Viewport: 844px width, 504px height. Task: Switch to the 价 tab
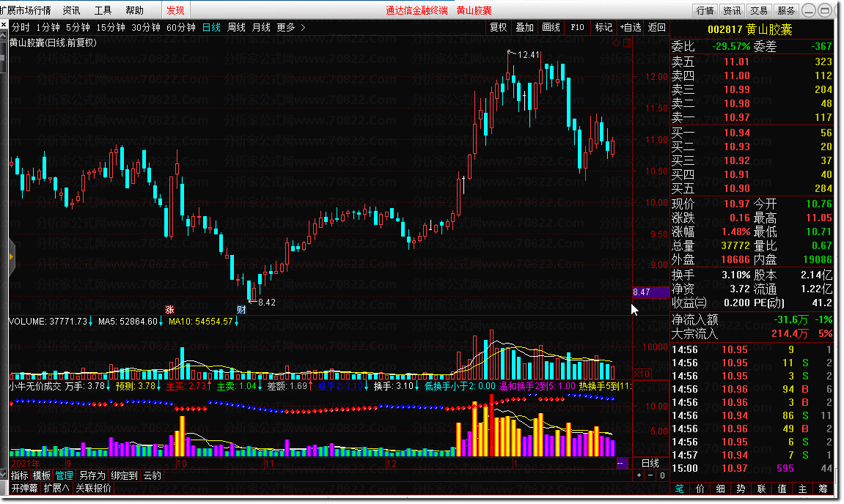[x=700, y=489]
